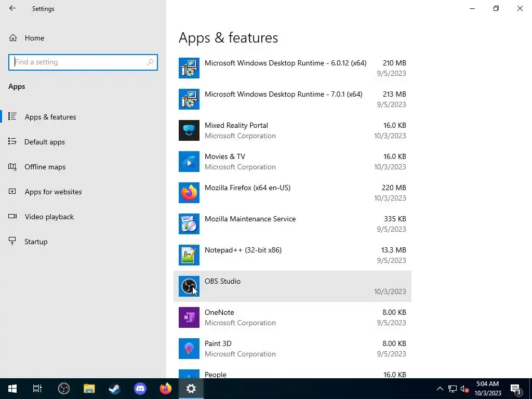Select the Movies & TV name
The height and width of the screenshot is (399, 532).
224,156
